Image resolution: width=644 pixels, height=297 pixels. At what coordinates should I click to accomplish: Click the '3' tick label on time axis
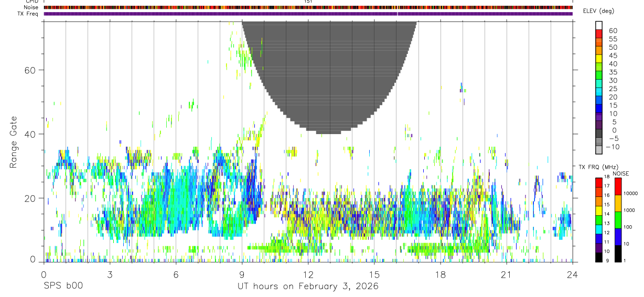(x=110, y=275)
